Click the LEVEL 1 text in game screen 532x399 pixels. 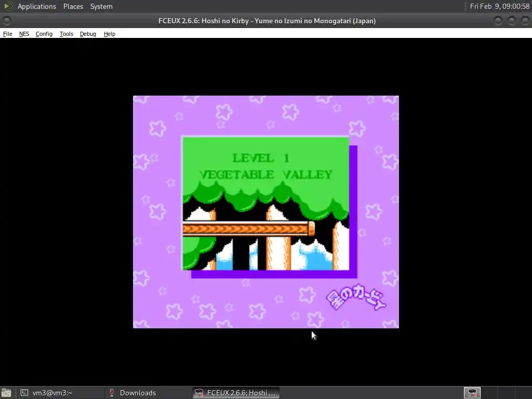(x=261, y=158)
